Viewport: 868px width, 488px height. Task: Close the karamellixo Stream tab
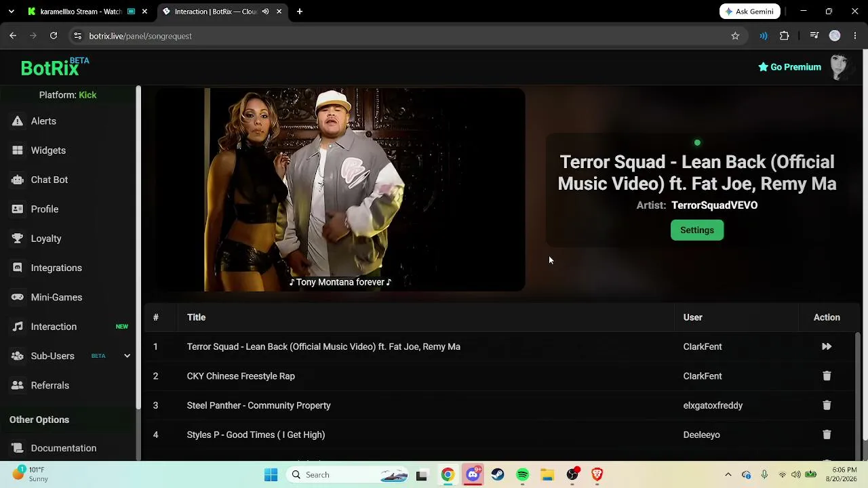click(x=144, y=12)
